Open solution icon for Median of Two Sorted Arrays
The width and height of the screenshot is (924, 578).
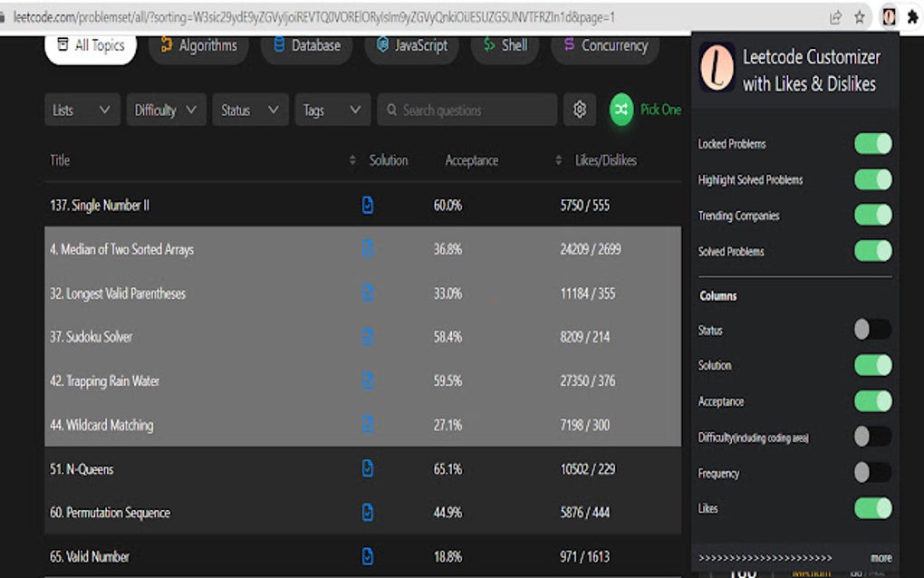coord(367,248)
